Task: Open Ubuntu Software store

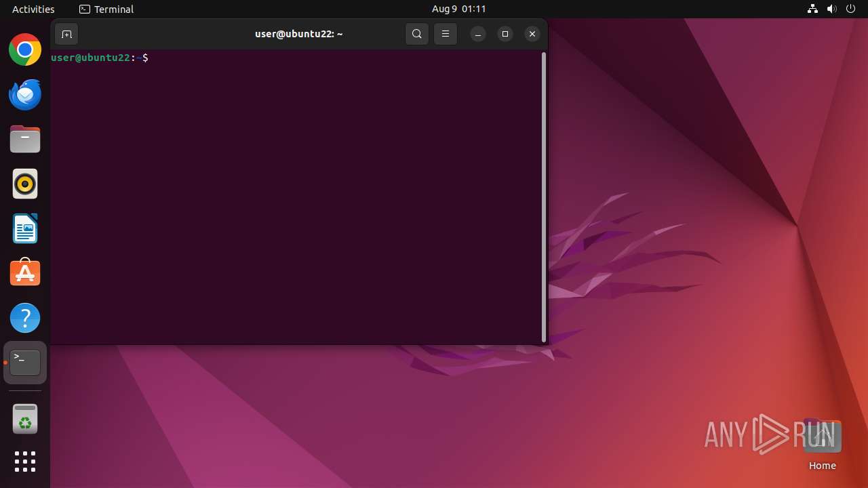Action: (x=25, y=273)
